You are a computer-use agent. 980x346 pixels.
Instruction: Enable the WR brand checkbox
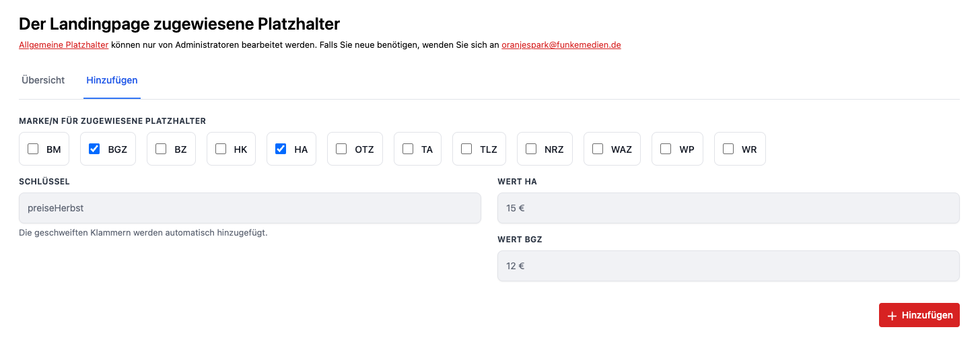[728, 149]
